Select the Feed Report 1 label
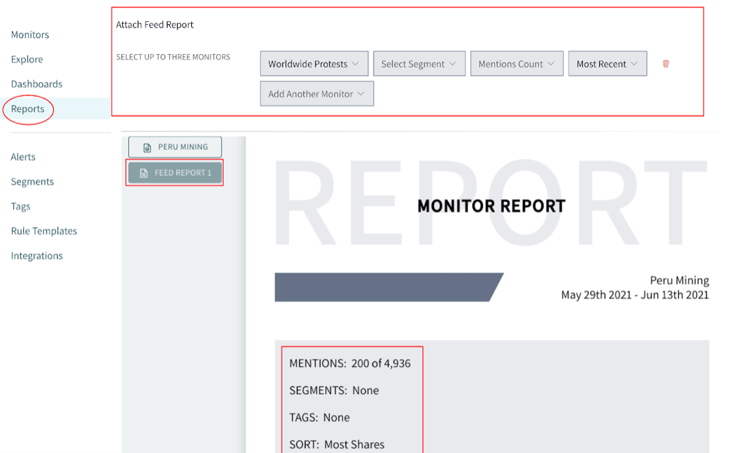Image resolution: width=731 pixels, height=453 pixels. point(183,173)
